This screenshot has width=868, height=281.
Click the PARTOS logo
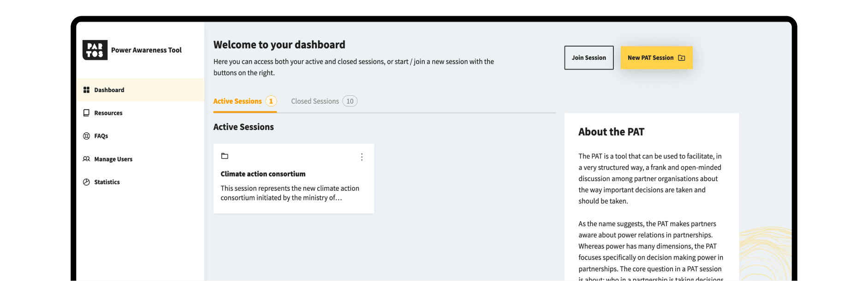pos(95,50)
